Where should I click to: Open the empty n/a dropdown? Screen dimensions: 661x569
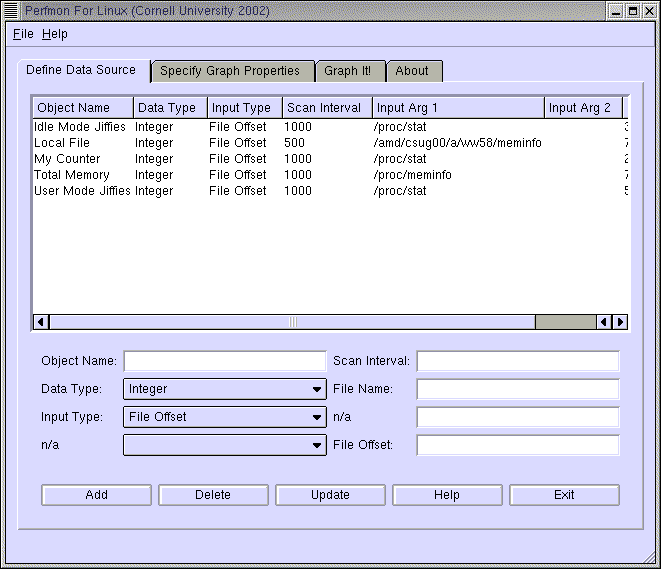tap(225, 445)
